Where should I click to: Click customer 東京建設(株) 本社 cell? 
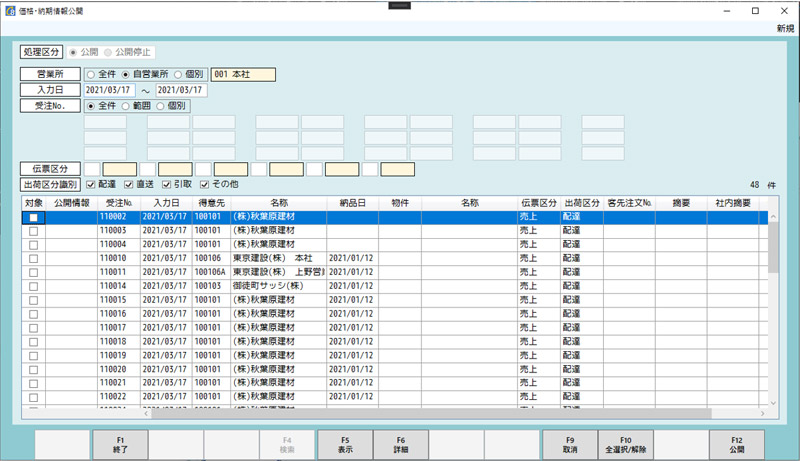279,259
